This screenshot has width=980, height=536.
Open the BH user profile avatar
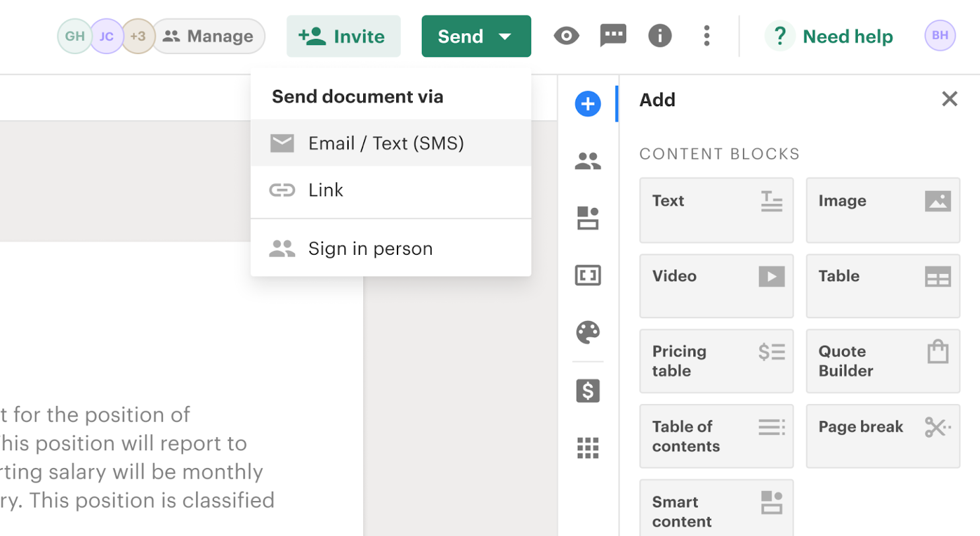click(x=940, y=36)
